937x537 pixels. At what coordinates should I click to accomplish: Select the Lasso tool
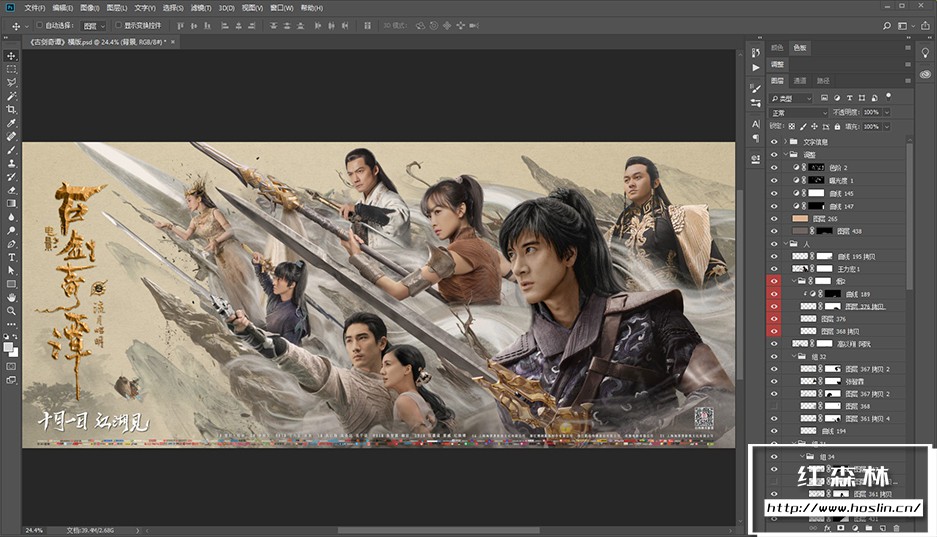click(11, 82)
